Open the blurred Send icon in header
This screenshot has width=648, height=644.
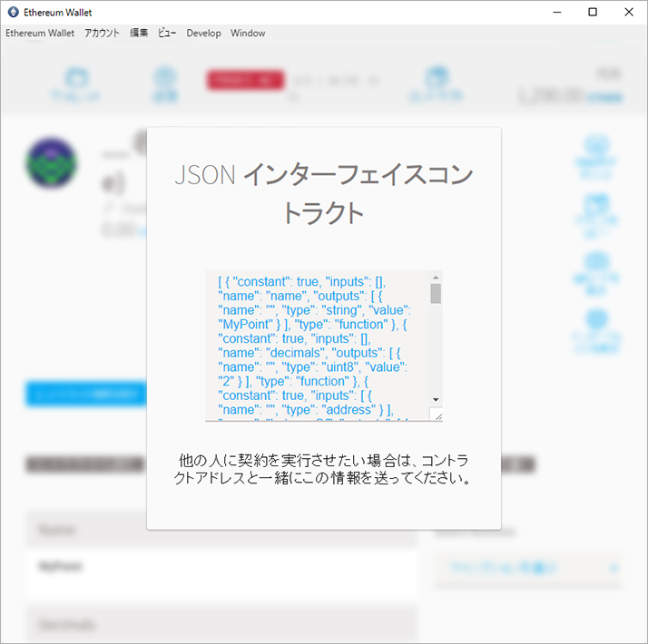click(x=165, y=83)
